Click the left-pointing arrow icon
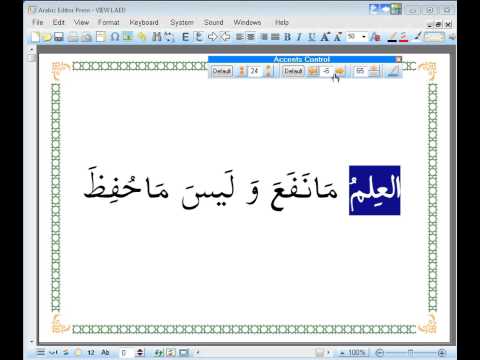 pyautogui.click(x=226, y=37)
